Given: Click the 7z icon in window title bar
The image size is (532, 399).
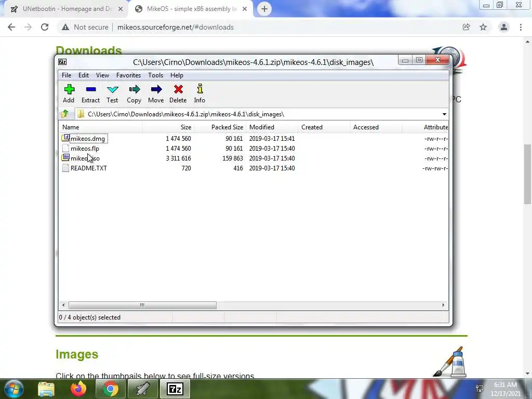Looking at the screenshot, I should pos(62,62).
